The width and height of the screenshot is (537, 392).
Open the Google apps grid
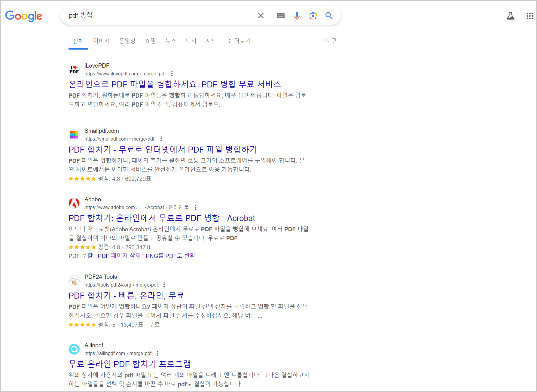tap(530, 16)
